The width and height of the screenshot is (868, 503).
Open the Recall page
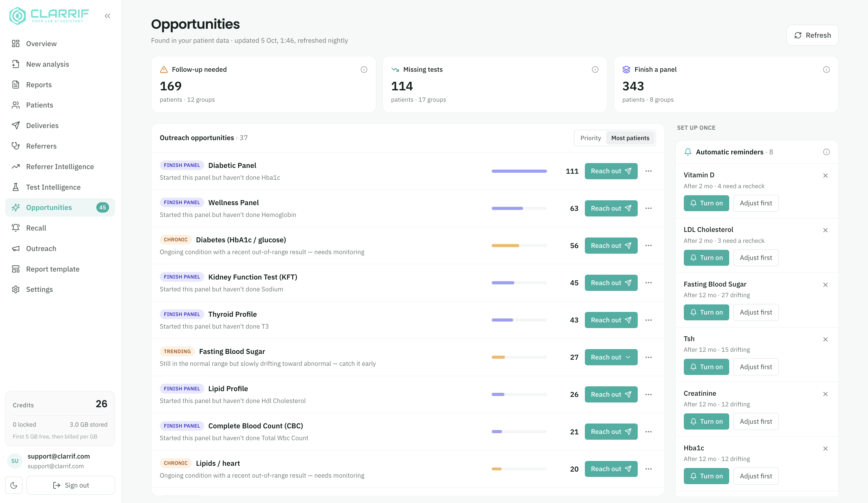60,228
